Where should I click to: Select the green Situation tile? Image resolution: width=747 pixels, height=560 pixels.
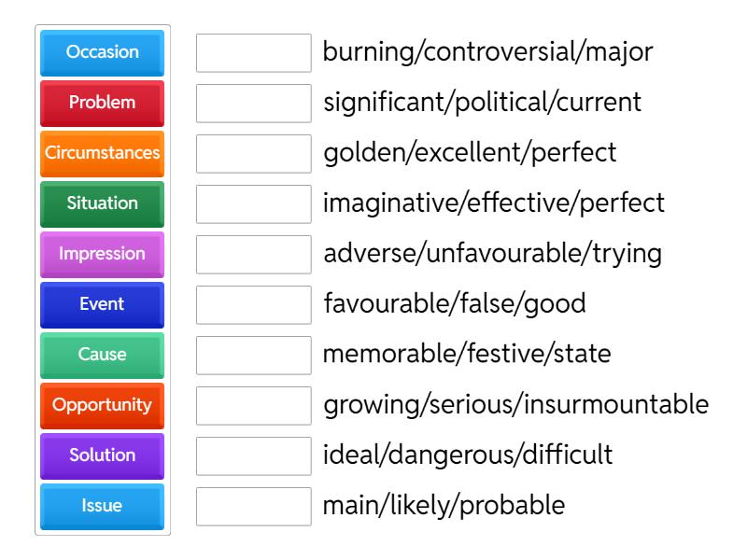point(103,203)
